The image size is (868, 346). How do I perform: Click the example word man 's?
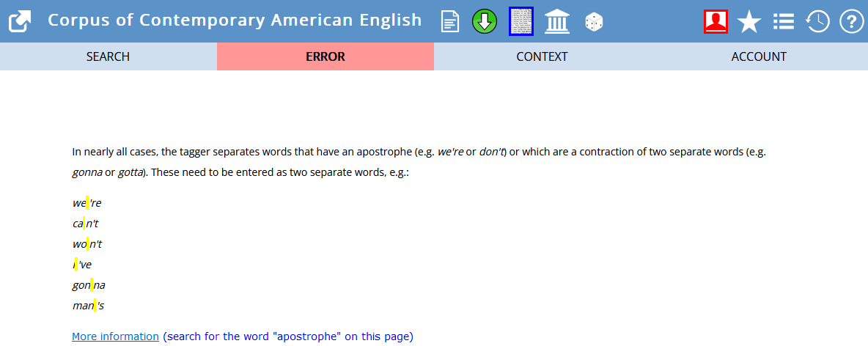point(88,306)
